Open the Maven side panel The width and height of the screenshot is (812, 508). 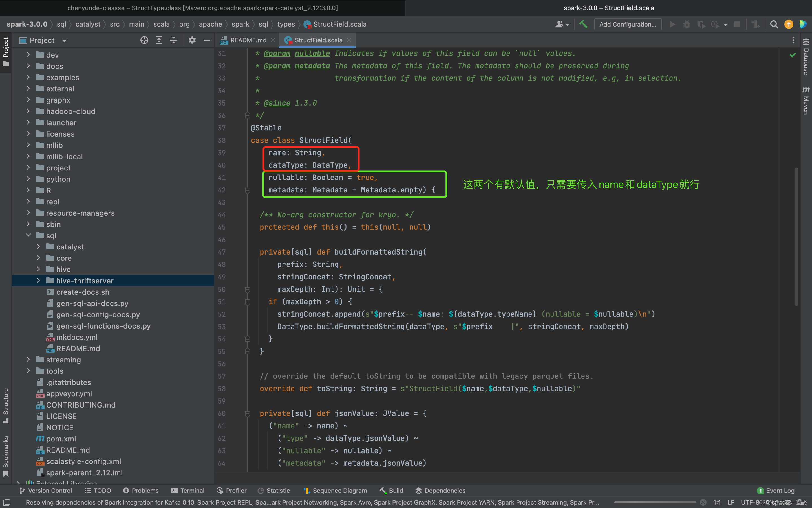[806, 100]
